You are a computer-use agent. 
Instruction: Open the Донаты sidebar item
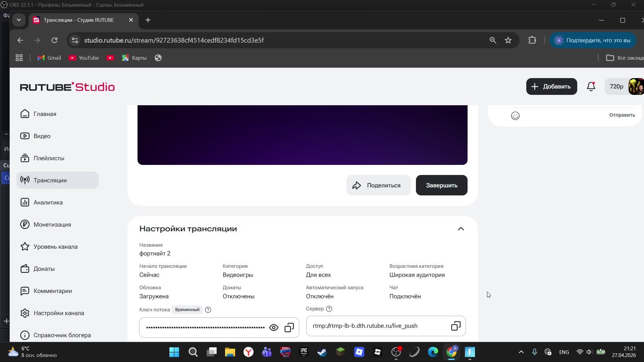[44, 269]
